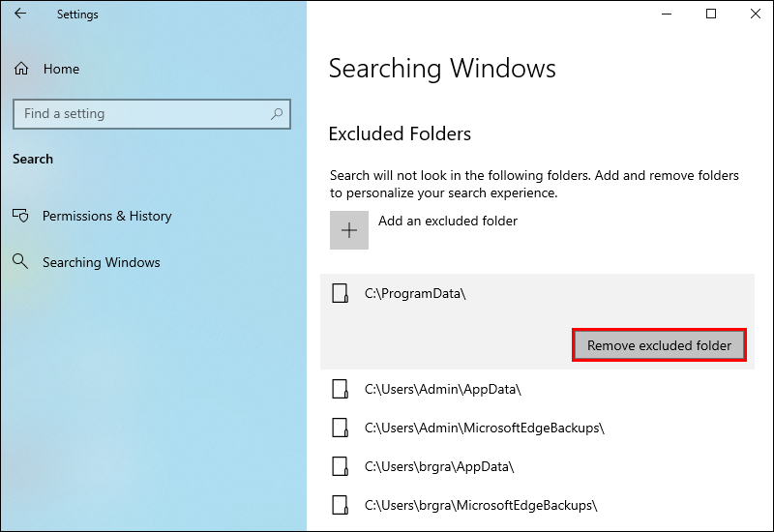Click the search magnifier icon

(x=277, y=114)
